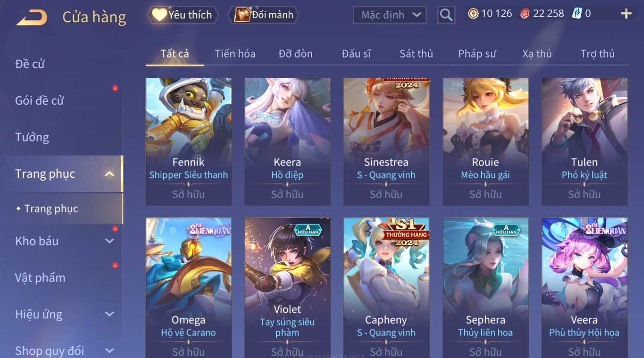
Task: Open the search magnifier icon
Action: click(446, 15)
